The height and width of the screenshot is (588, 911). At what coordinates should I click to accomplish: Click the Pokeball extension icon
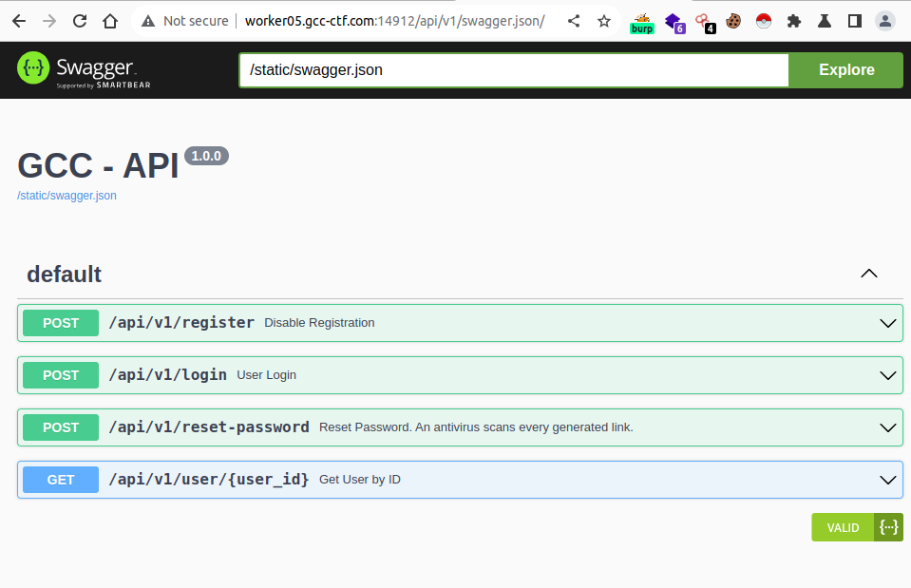click(764, 21)
